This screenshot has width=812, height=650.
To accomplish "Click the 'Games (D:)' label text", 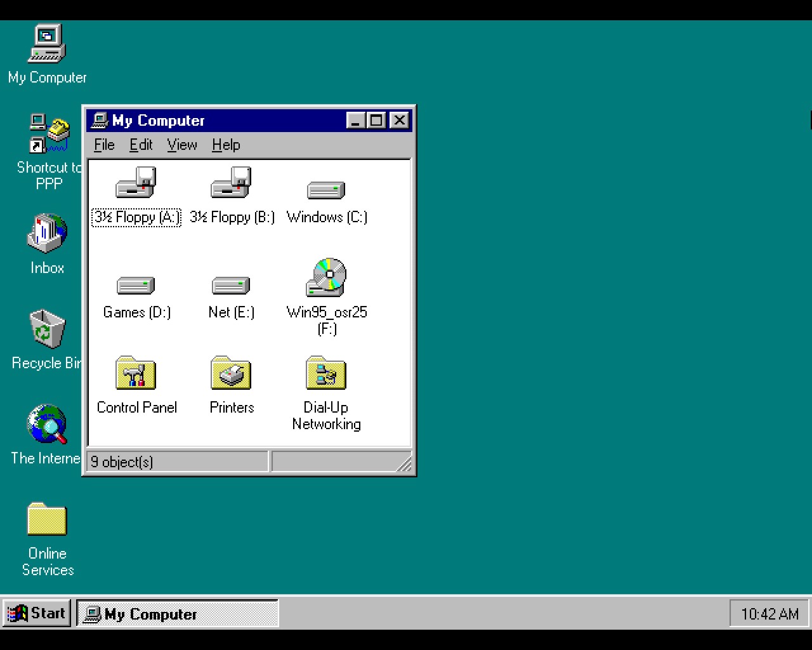I will click(136, 312).
